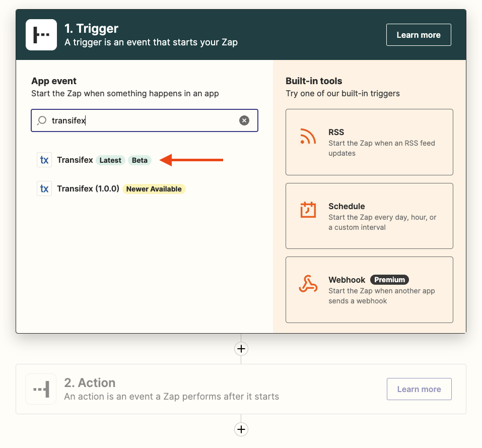
Task: Clear the transifex search with the X icon
Action: (x=244, y=120)
